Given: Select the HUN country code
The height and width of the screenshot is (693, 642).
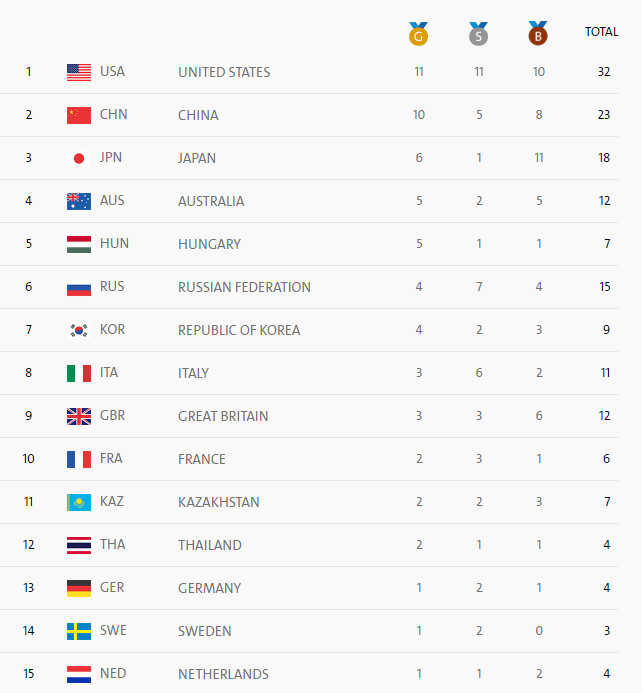Looking at the screenshot, I should 114,244.
